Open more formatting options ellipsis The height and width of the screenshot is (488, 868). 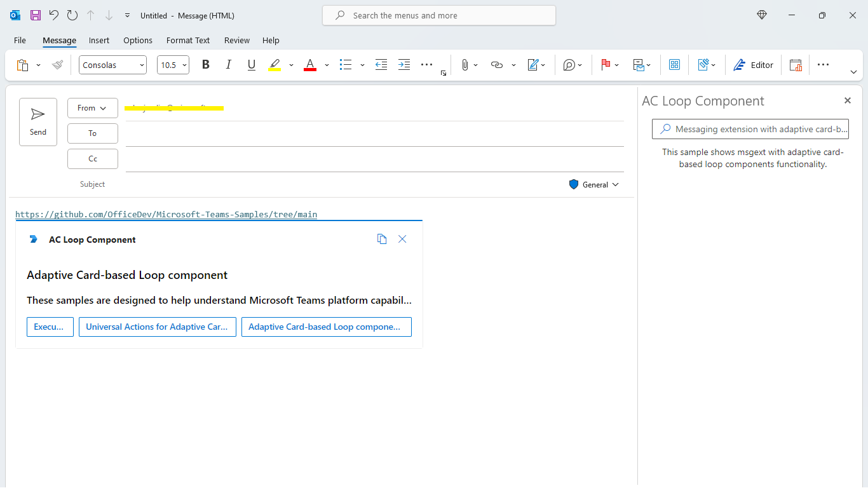[427, 65]
